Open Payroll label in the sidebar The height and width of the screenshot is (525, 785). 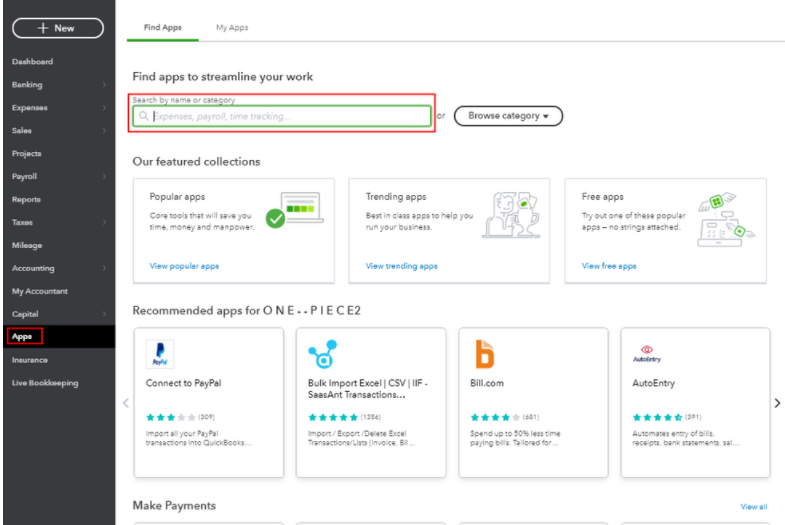coord(24,176)
